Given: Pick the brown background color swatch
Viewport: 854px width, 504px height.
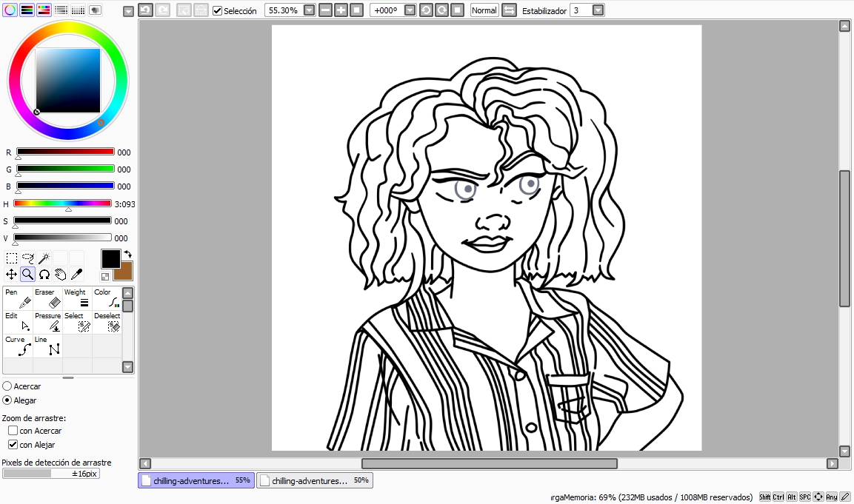Looking at the screenshot, I should coord(124,271).
